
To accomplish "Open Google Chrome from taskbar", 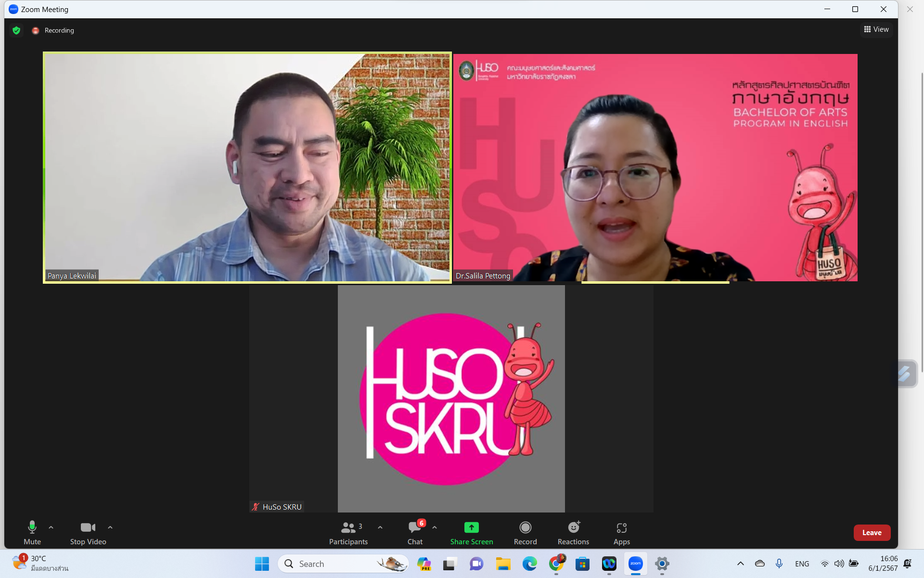I will tap(556, 564).
